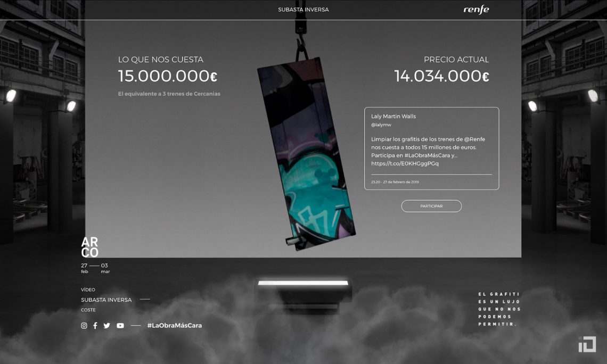Click the 14.034.000€ current price
Image resolution: width=607 pixels, height=364 pixels.
(442, 76)
